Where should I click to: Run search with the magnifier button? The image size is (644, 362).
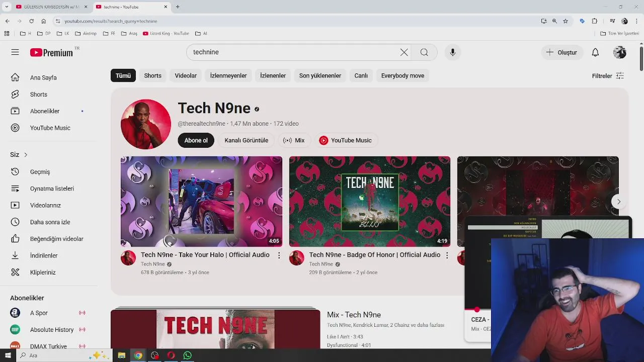tap(424, 52)
